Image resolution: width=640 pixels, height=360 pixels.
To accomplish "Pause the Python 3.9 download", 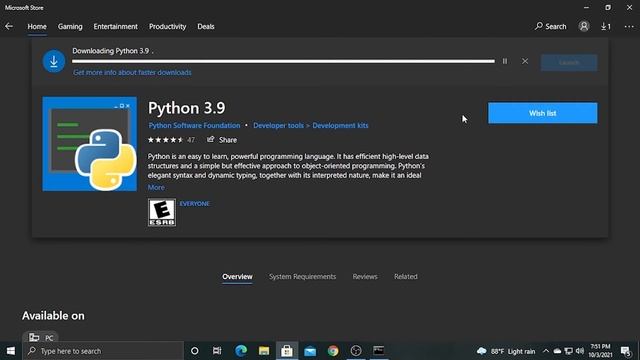I will pos(505,61).
